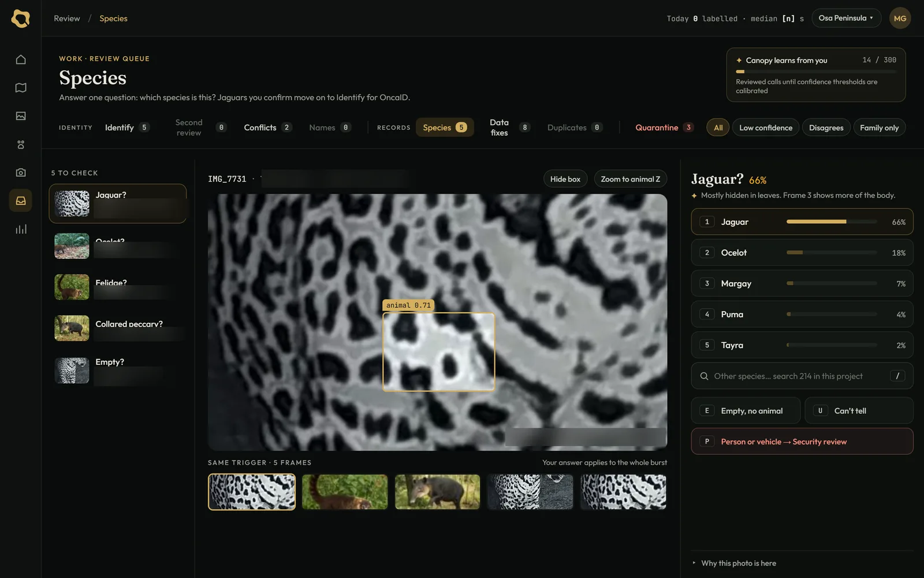Switch to the Identify tab
This screenshot has height=578, width=924.
(x=128, y=127)
